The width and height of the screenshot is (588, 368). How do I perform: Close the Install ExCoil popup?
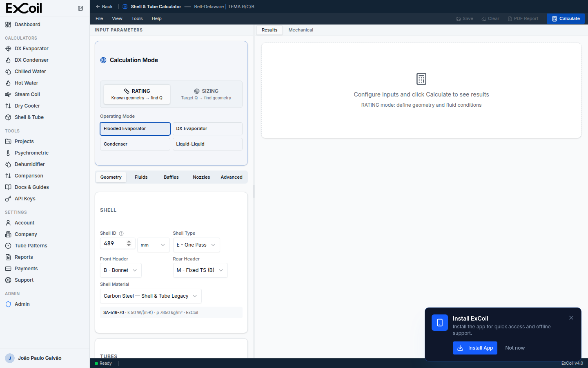point(571,318)
